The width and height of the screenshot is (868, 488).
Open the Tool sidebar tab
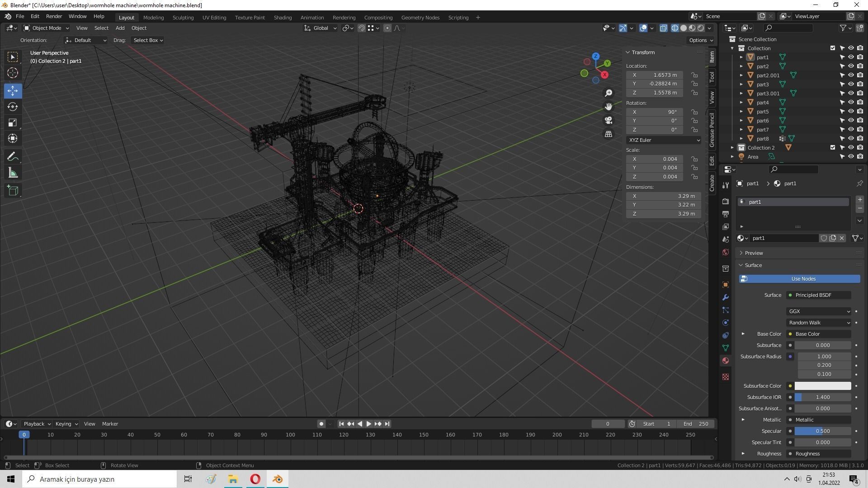712,77
